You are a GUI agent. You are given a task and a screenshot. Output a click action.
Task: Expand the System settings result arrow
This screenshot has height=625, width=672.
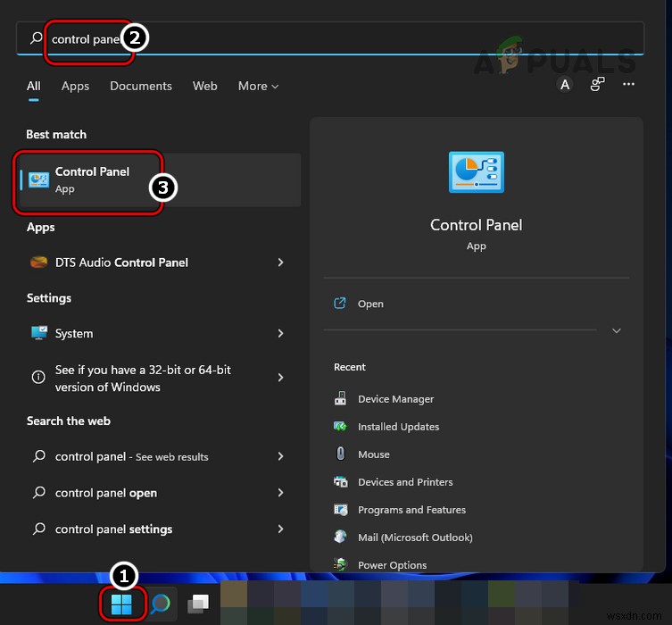(x=280, y=333)
